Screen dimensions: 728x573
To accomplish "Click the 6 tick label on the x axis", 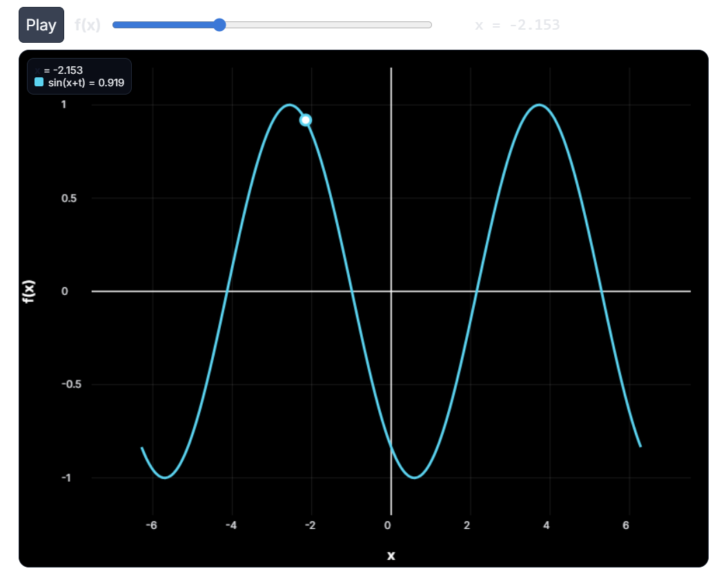I will point(625,525).
